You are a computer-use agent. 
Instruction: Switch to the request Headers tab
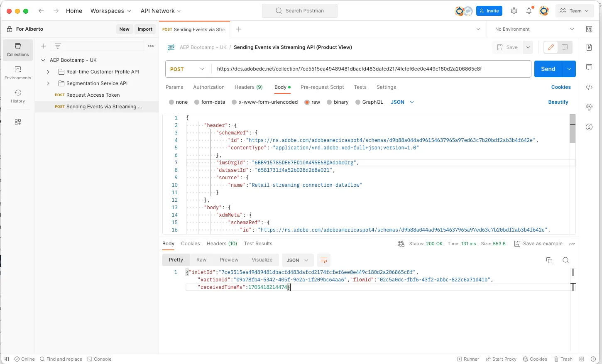click(x=248, y=87)
